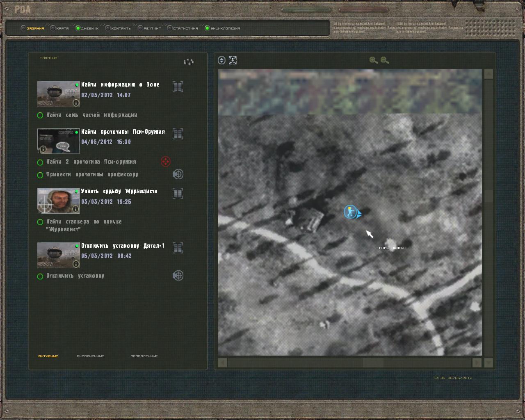Click the Дятел-1 task thumbnail image
This screenshot has height=420, width=525.
pyautogui.click(x=58, y=255)
